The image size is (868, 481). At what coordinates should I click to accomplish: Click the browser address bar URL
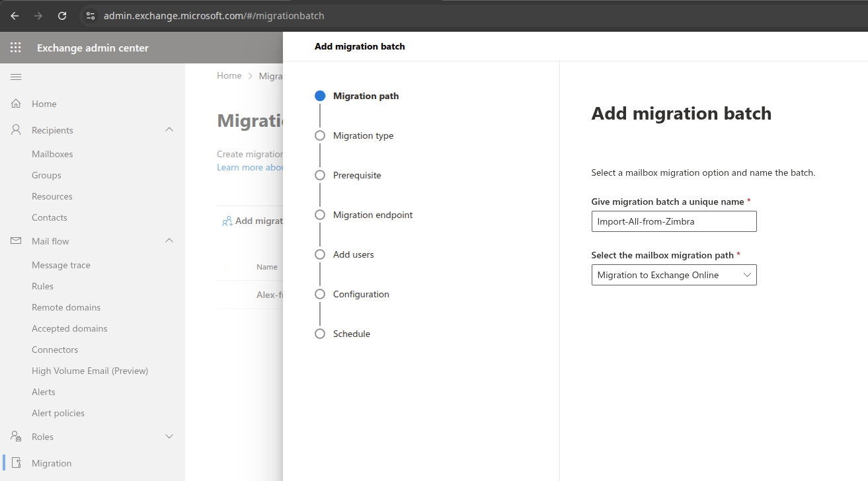tap(214, 15)
